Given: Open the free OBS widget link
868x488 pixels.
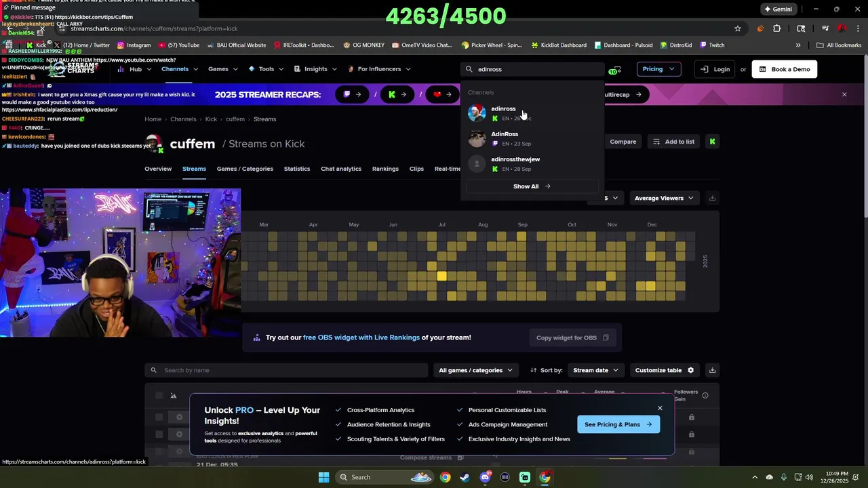Looking at the screenshot, I should click(x=361, y=338).
